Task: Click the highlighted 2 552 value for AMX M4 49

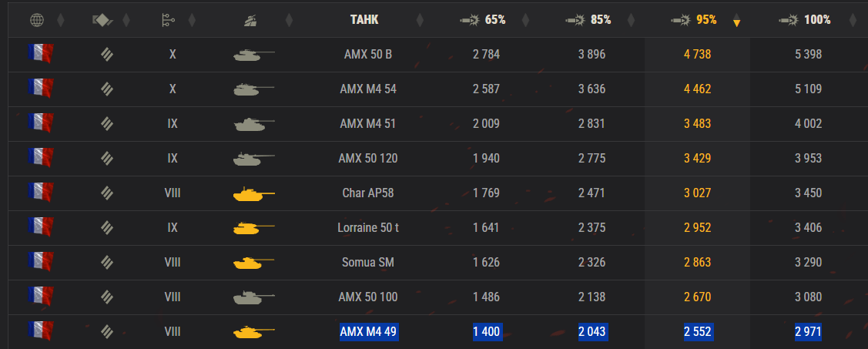Action: [x=698, y=332]
